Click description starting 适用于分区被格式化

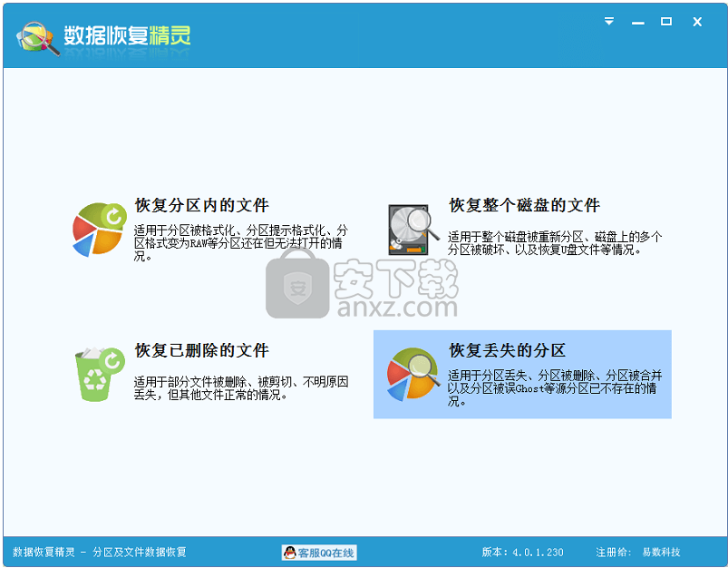tap(240, 243)
